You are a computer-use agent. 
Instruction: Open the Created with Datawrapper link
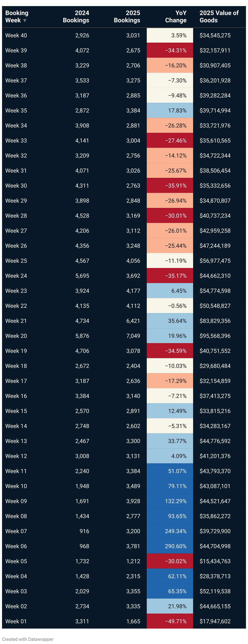pyautogui.click(x=28, y=639)
